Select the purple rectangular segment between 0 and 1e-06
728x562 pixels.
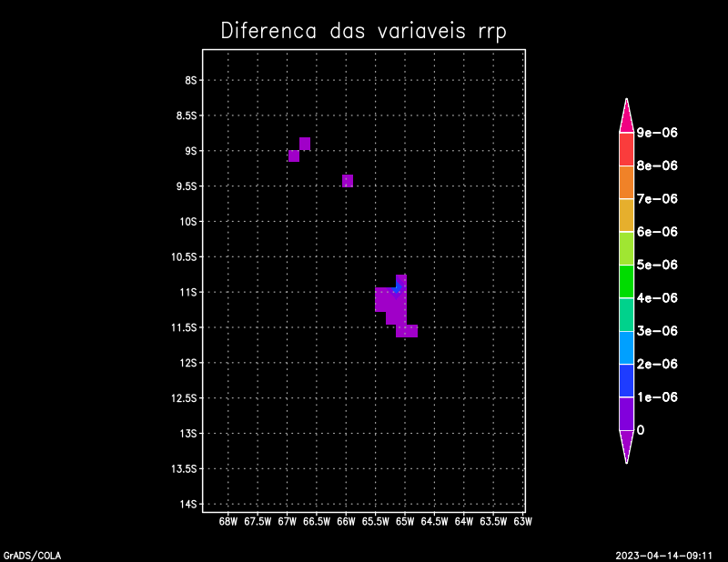(626, 413)
